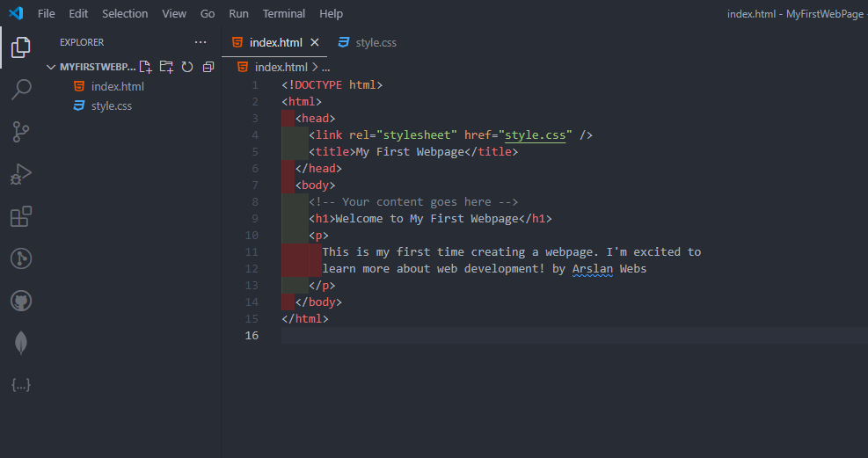Click the breadcrumb ellipsis after index.html
Viewport: 868px width, 458px height.
tap(325, 68)
